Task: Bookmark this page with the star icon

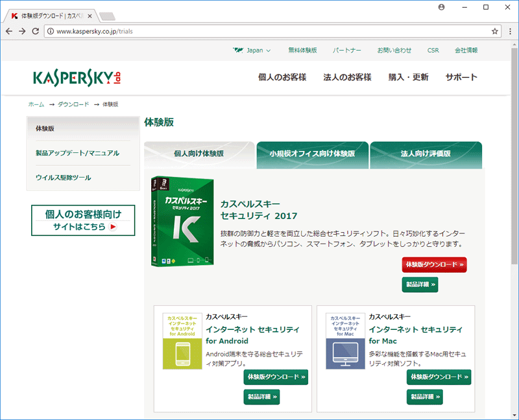Action: 495,31
